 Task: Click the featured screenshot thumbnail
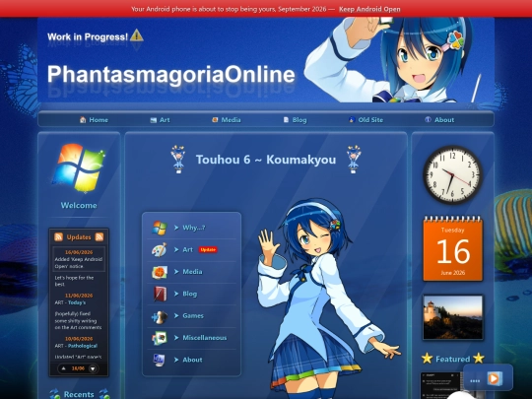click(441, 385)
